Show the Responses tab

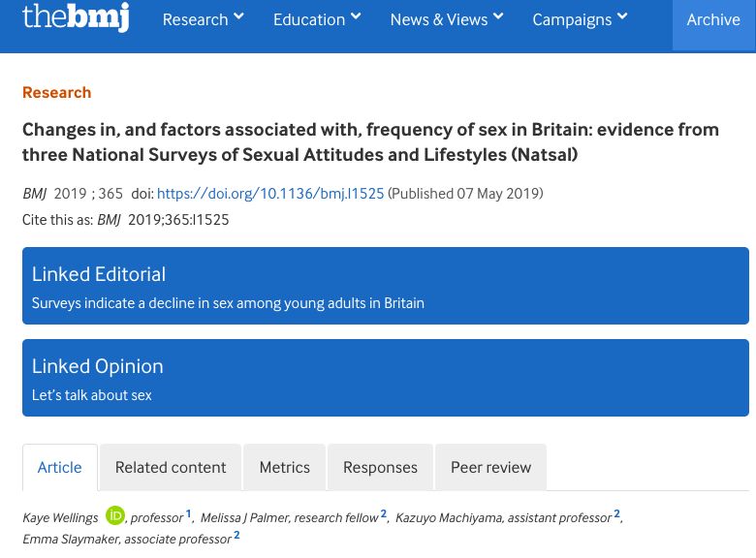[380, 467]
